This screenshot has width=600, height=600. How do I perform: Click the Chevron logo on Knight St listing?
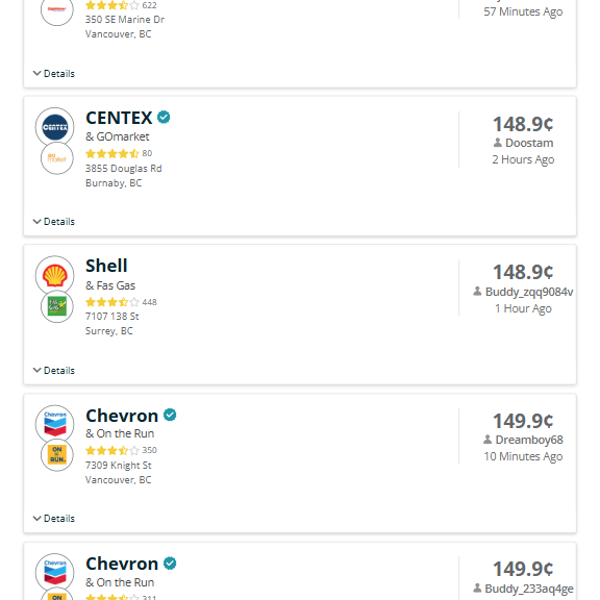coord(54,424)
